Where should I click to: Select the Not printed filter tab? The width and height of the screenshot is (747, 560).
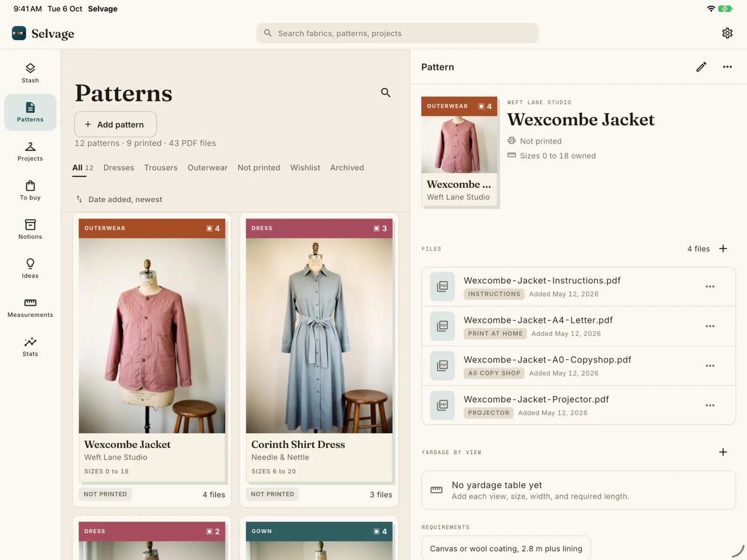(x=259, y=168)
